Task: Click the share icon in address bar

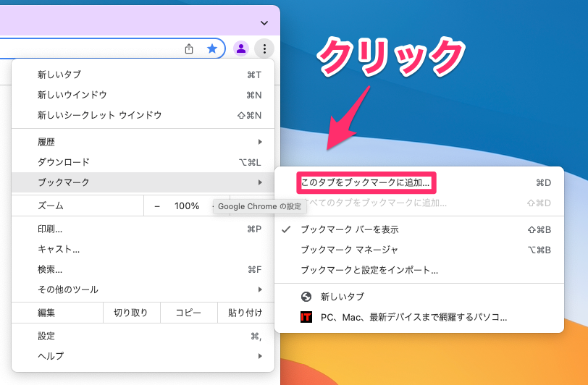Action: [x=189, y=48]
